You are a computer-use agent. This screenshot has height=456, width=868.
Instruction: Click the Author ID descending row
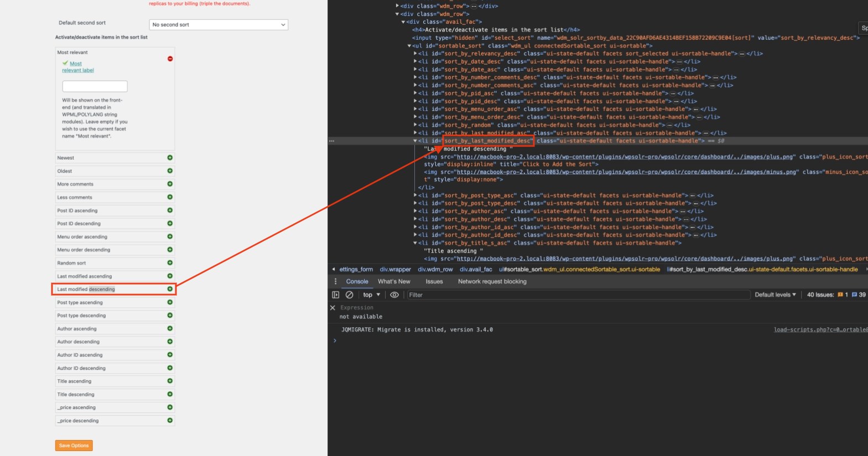(115, 368)
